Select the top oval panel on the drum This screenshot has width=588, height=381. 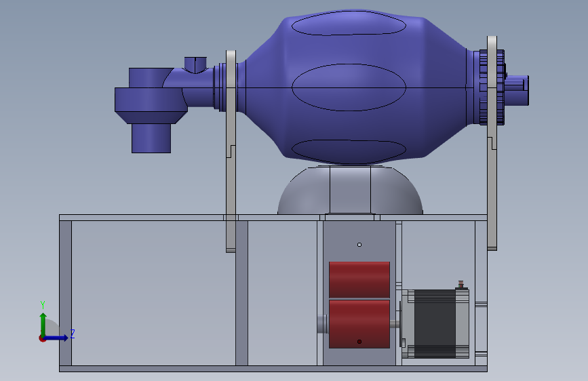349,23
